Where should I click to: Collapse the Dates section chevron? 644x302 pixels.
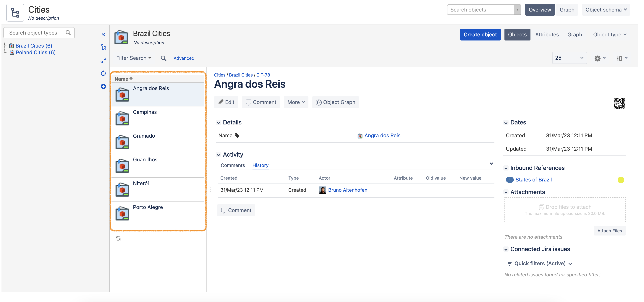[506, 123]
